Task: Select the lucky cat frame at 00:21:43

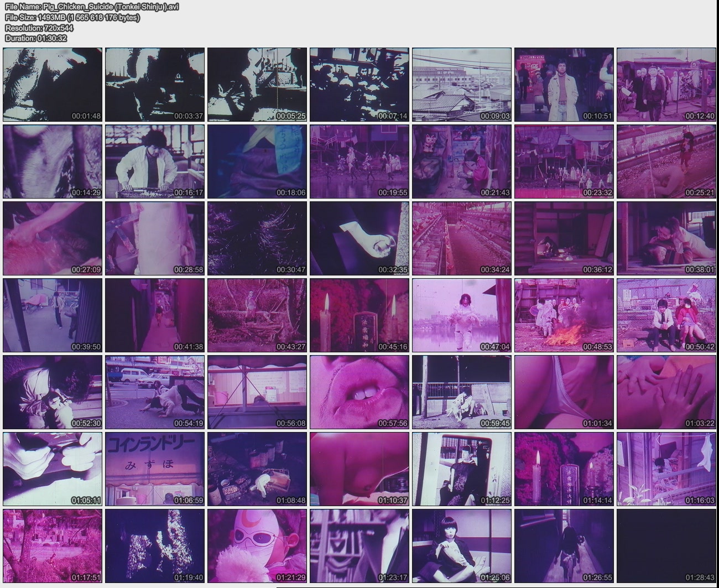Action: (x=462, y=162)
